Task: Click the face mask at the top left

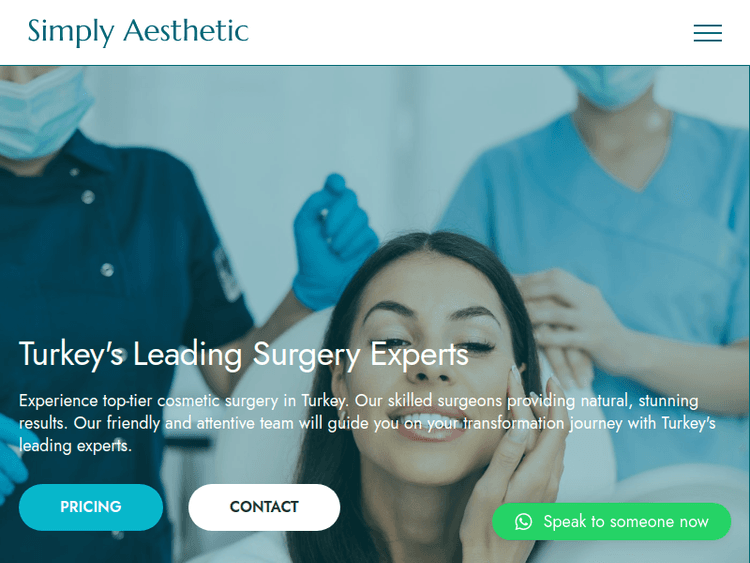Action: [41, 112]
